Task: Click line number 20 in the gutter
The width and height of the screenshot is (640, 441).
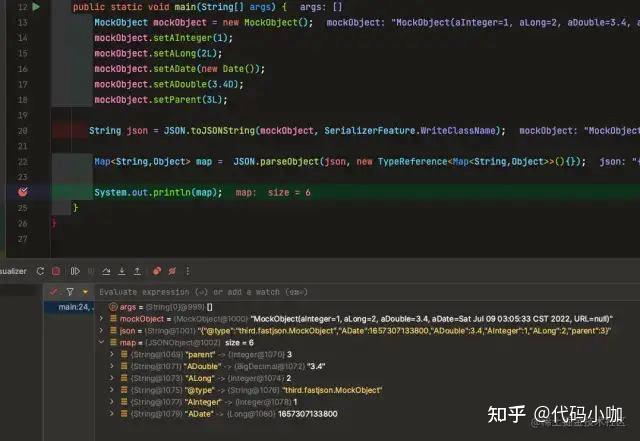Action: coord(22,131)
